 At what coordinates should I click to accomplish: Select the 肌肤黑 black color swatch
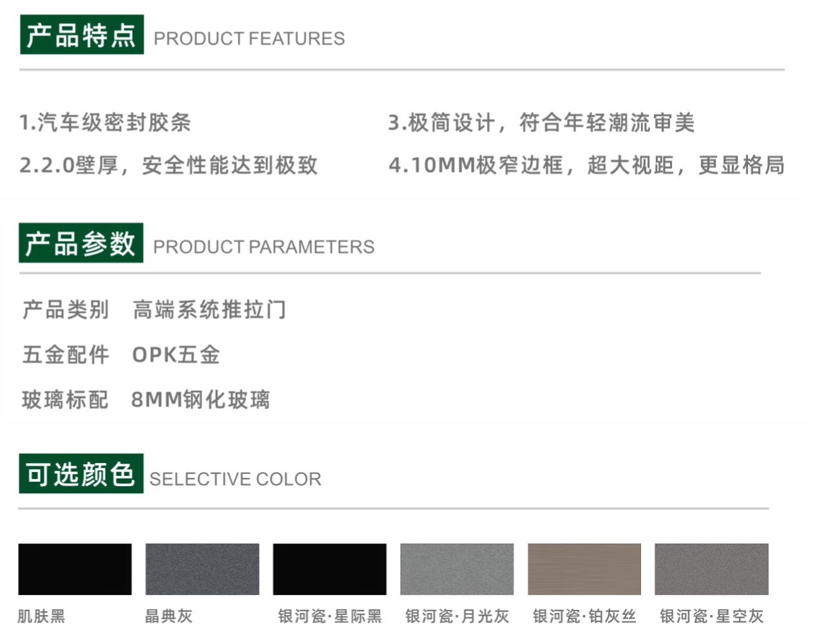75,569
